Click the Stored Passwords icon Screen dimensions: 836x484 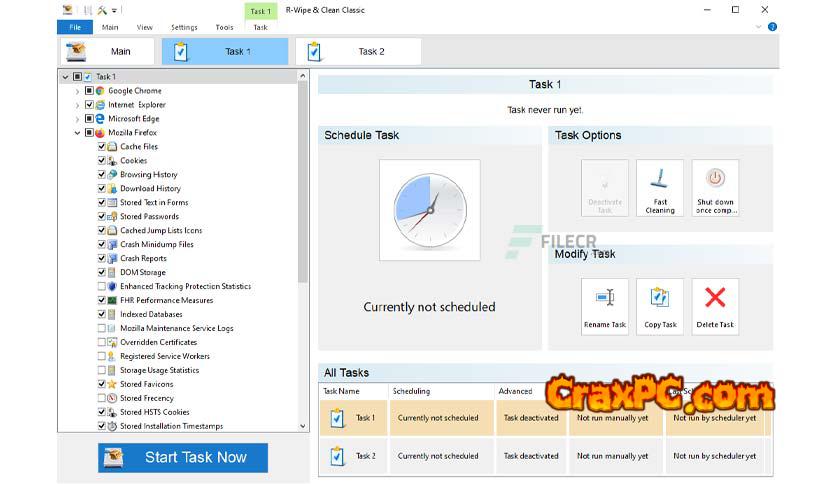[x=112, y=216]
